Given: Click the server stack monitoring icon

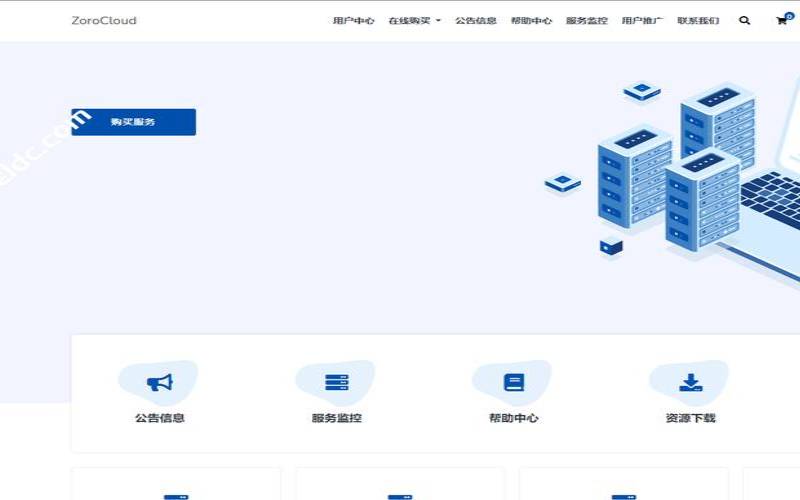Looking at the screenshot, I should pyautogui.click(x=337, y=382).
